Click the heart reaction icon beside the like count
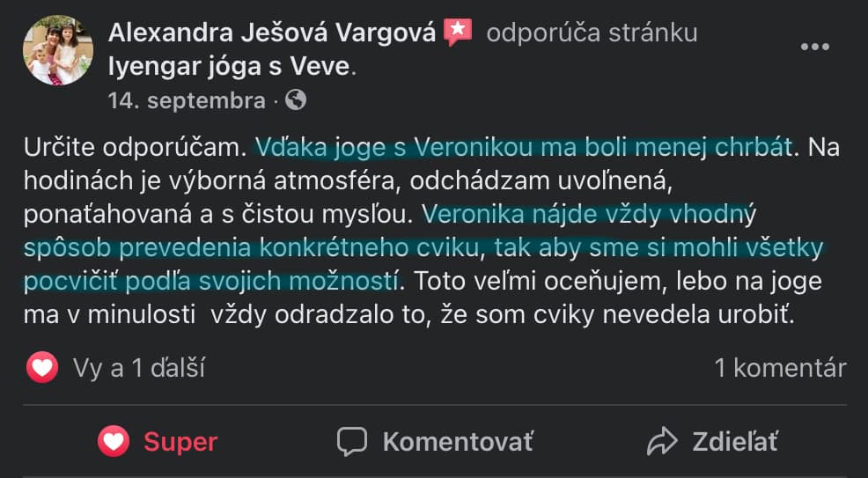Screen dimensions: 868x478 [x=42, y=367]
